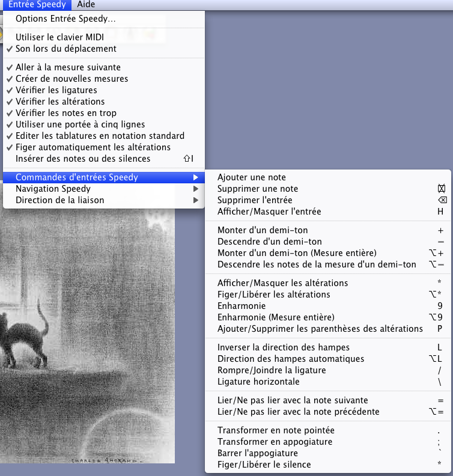This screenshot has height=476, width=453.
Task: Expand the Navigation Speedy submenu
Action: click(53, 189)
